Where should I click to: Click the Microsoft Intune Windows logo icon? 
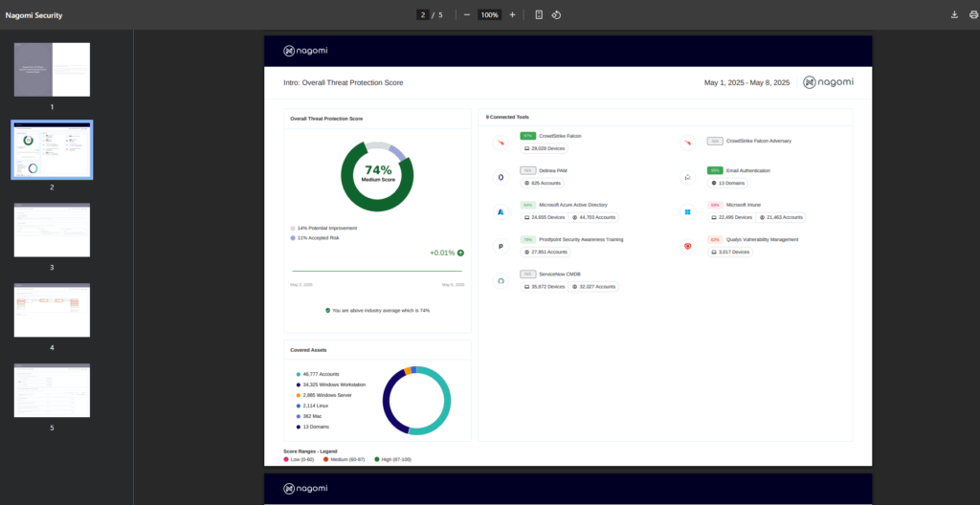pos(687,212)
